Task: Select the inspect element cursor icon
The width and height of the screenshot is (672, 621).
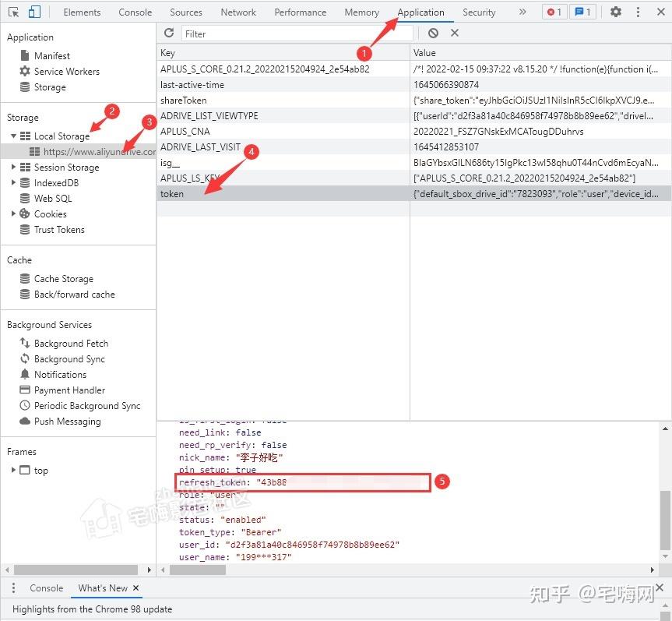Action: click(13, 12)
